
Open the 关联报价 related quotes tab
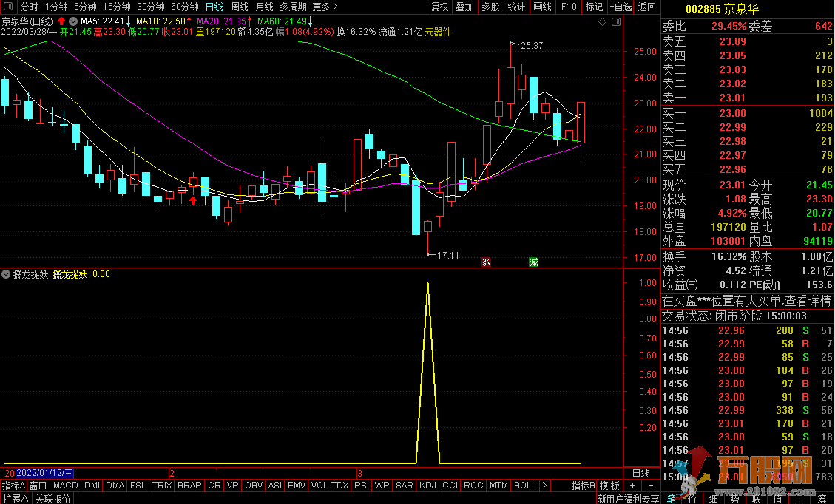53,499
